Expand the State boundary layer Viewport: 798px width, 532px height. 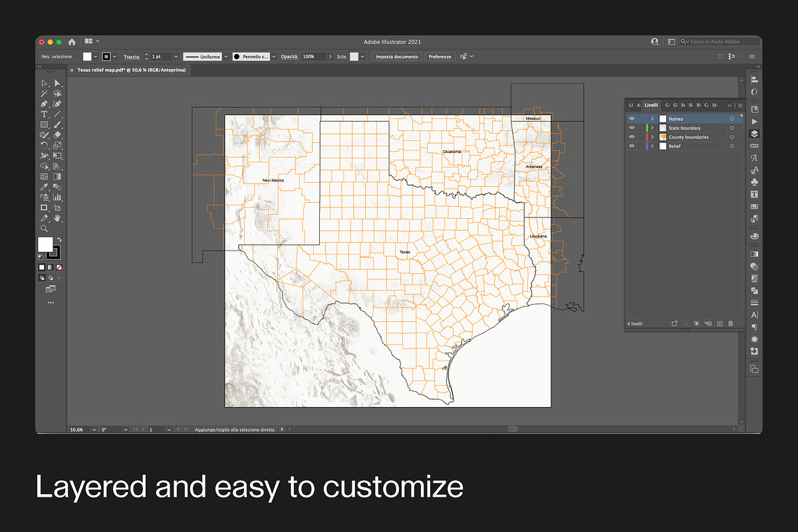click(x=652, y=128)
